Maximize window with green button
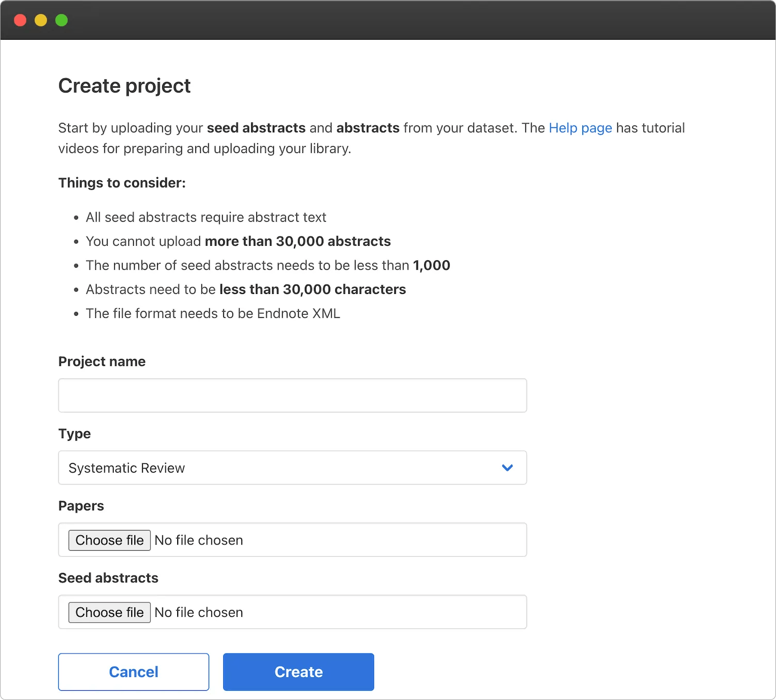The width and height of the screenshot is (776, 700). tap(61, 20)
